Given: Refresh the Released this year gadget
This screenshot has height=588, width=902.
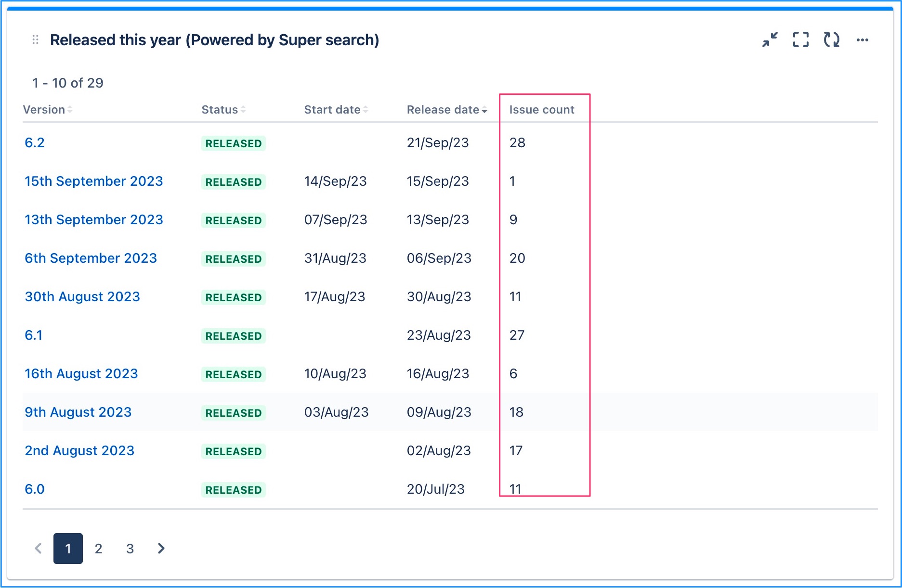Looking at the screenshot, I should [832, 39].
